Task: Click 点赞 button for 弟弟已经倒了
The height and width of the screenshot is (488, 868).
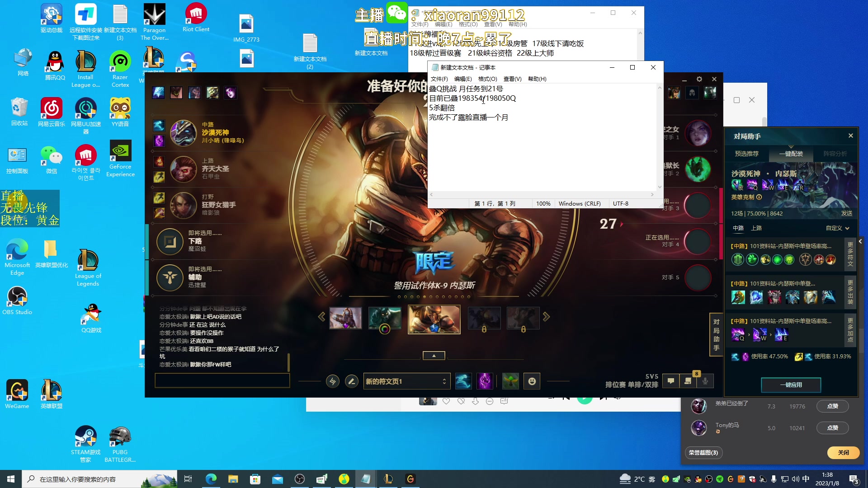Action: pos(832,406)
